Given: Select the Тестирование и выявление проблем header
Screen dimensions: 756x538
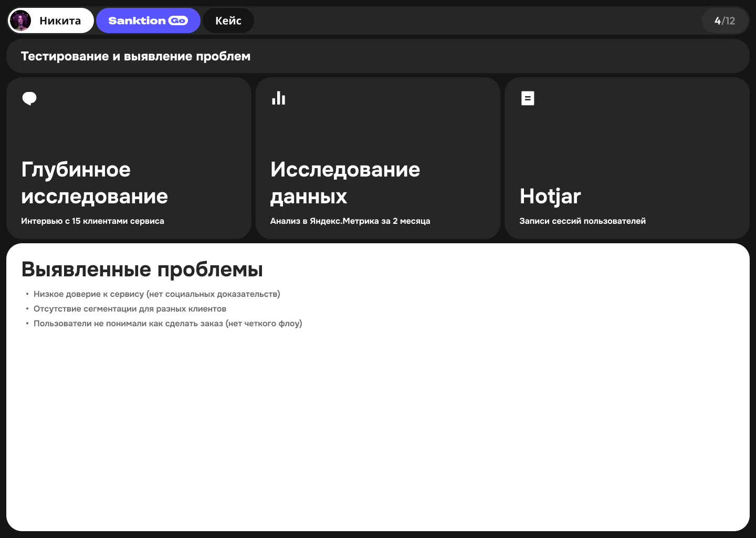Looking at the screenshot, I should (135, 56).
